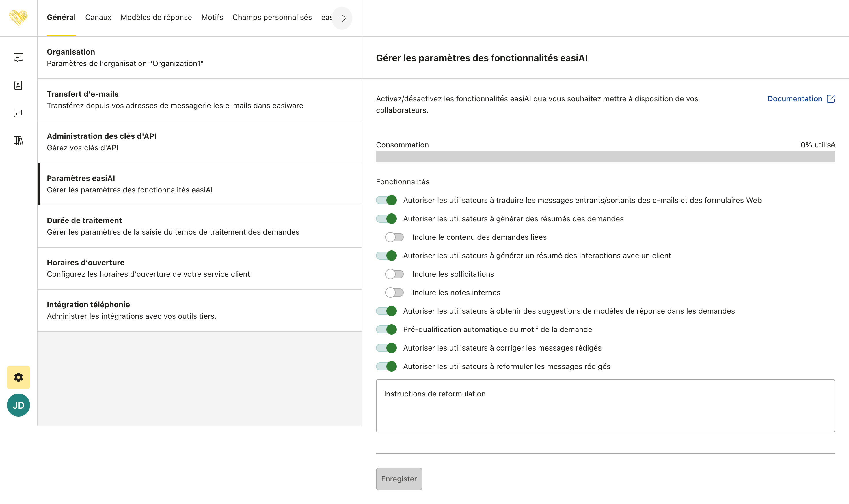Toggle permission to correct drafted messages
Screen dimensions: 849x504
[386, 348]
